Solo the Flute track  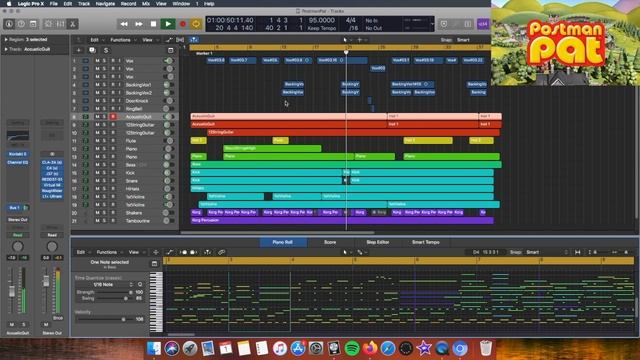pyautogui.click(x=104, y=141)
